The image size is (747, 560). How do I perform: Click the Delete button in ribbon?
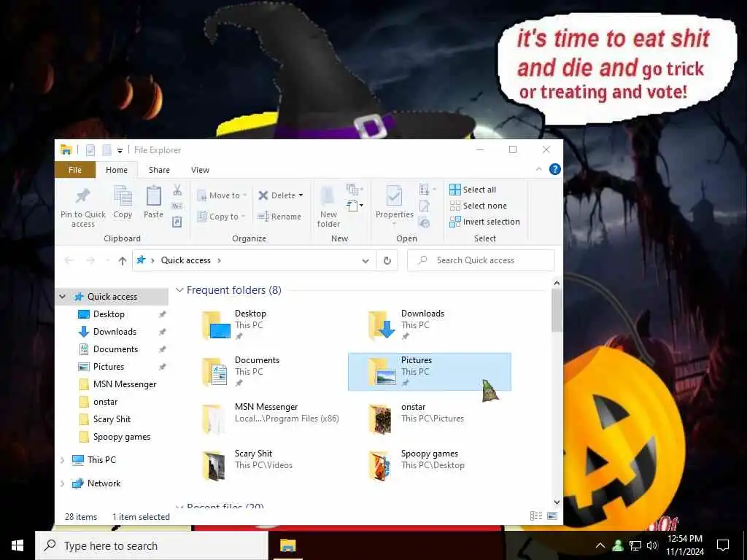click(276, 195)
